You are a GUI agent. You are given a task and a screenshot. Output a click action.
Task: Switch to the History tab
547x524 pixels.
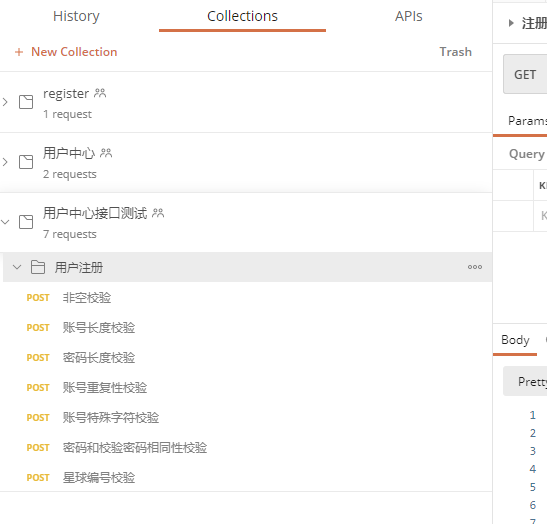(76, 16)
